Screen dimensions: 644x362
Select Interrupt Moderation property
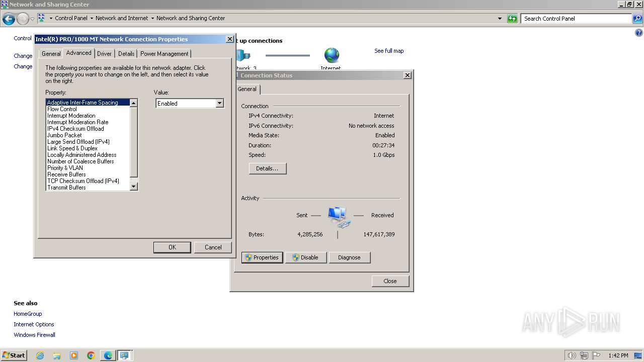point(88,116)
